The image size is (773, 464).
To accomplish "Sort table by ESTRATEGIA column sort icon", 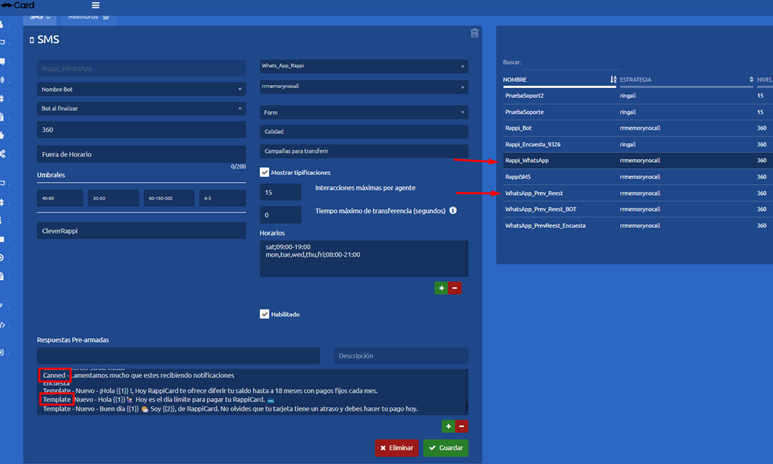I will [x=750, y=79].
